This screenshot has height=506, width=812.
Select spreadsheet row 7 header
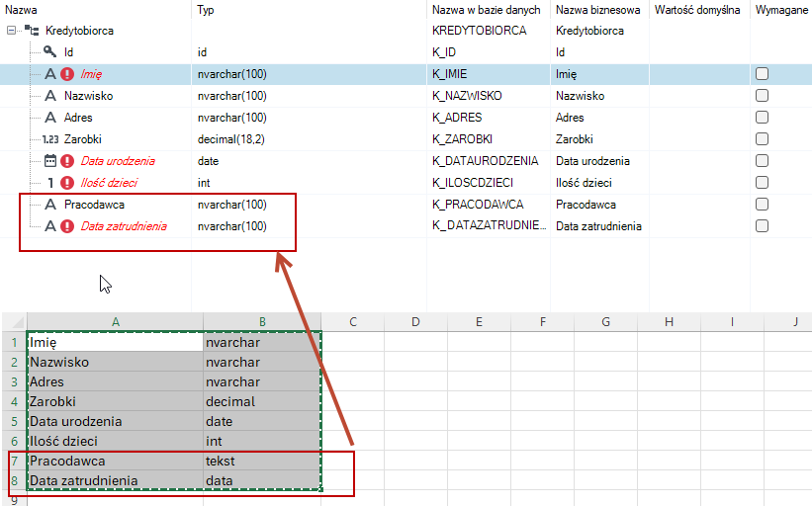(14, 461)
